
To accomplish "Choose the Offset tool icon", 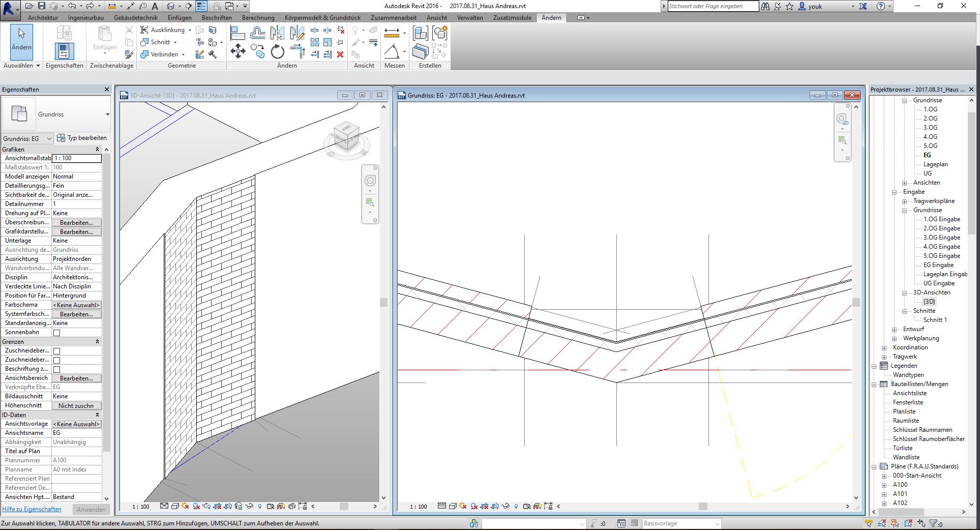I will coord(258,34).
